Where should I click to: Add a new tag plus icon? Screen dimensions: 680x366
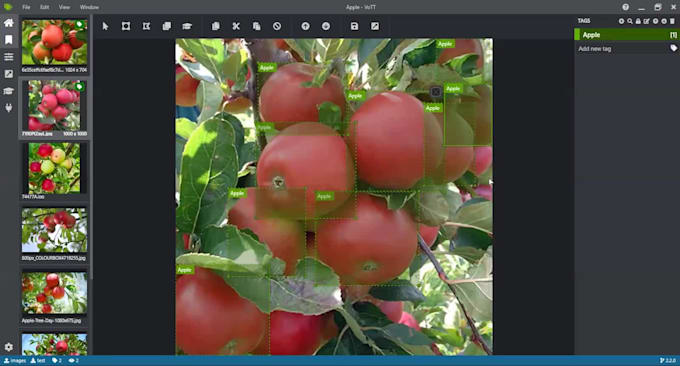click(x=621, y=21)
